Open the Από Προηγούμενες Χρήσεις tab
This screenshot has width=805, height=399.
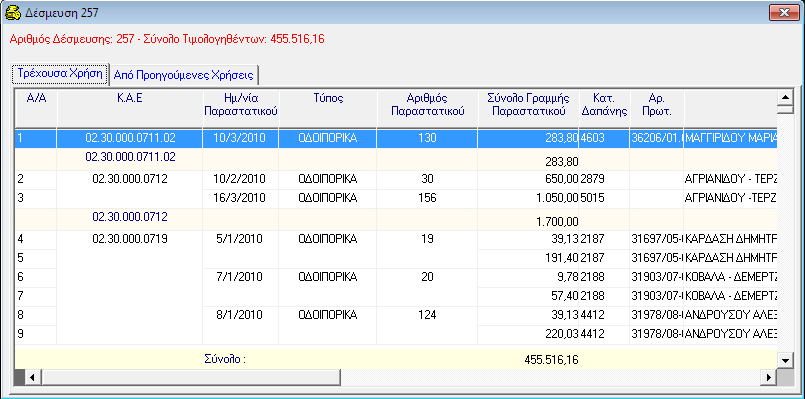point(184,75)
